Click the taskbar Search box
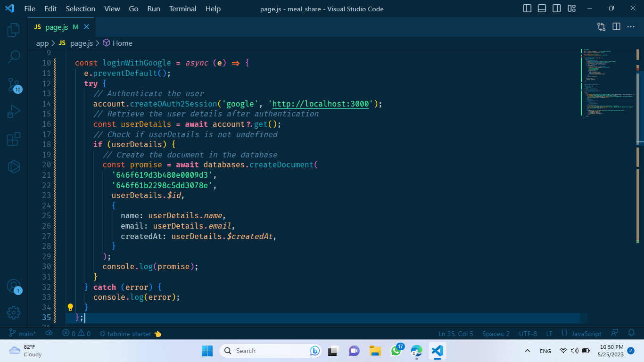 (x=271, y=351)
